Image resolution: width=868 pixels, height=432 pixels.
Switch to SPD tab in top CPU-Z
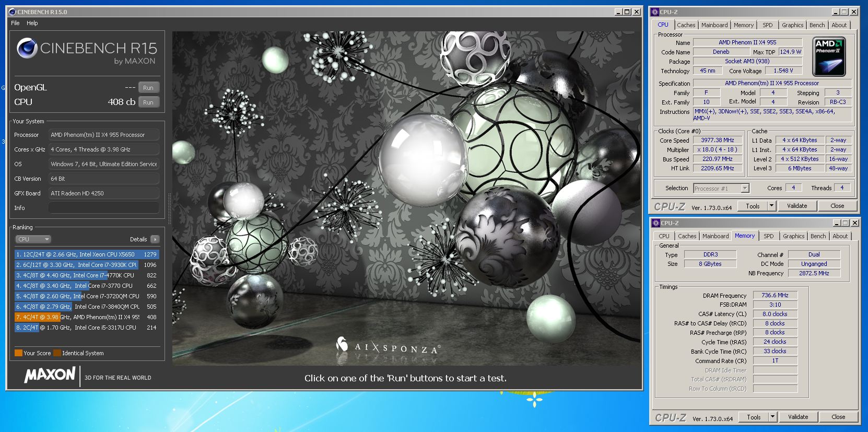point(767,25)
